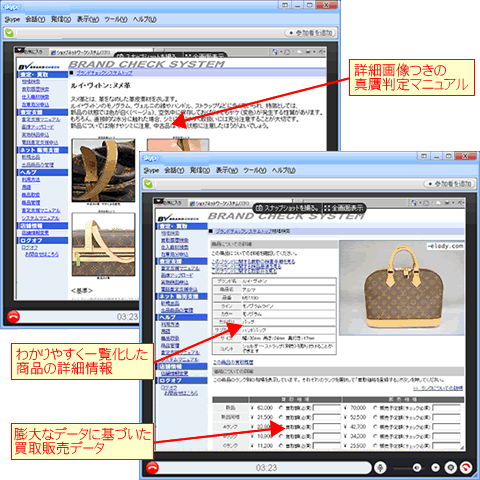Click 参加者を追加 in the front window
The width and height of the screenshot is (480, 480).
[x=450, y=184]
